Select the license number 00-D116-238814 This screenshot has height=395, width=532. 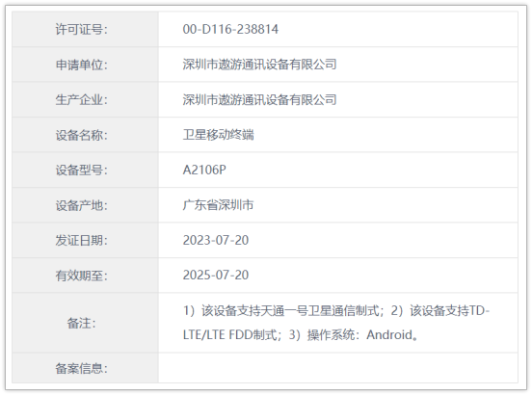[x=230, y=29]
